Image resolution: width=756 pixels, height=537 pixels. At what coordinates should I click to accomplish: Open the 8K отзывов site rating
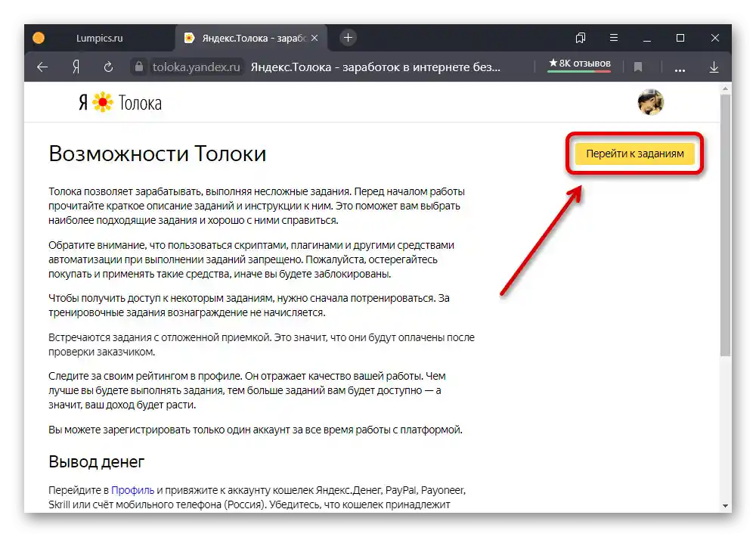[x=580, y=64]
